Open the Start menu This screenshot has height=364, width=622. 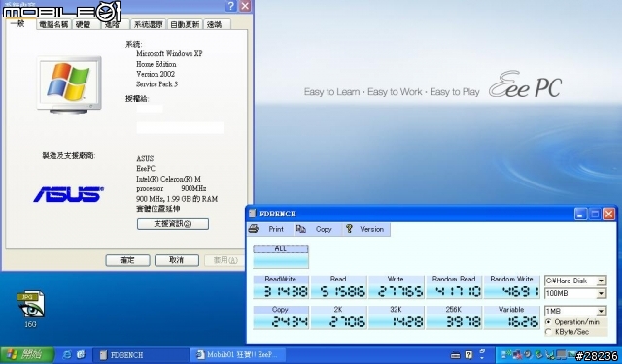pyautogui.click(x=27, y=354)
